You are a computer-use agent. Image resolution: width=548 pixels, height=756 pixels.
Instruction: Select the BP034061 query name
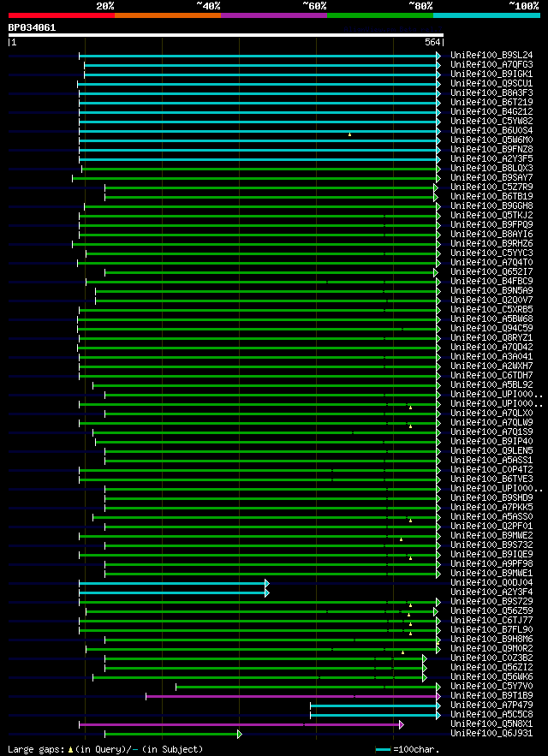[x=32, y=28]
